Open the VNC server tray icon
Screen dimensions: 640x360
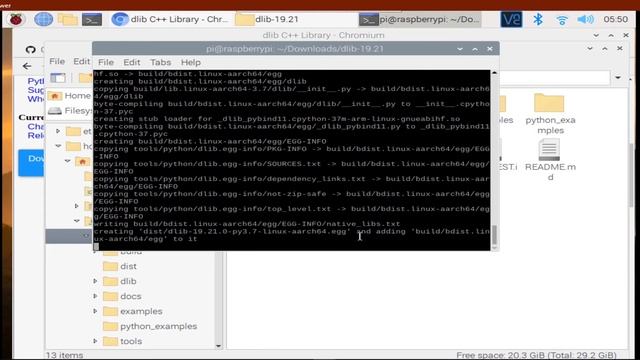pos(511,19)
